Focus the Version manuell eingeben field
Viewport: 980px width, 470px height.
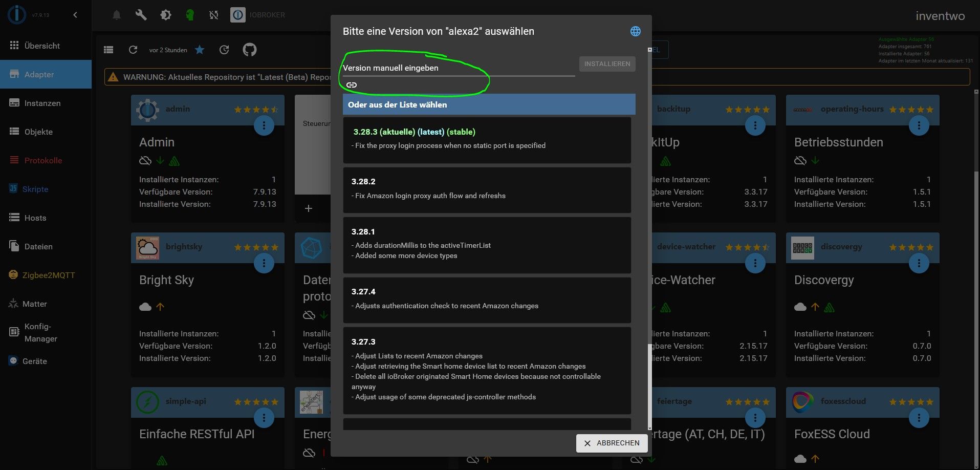click(x=459, y=68)
